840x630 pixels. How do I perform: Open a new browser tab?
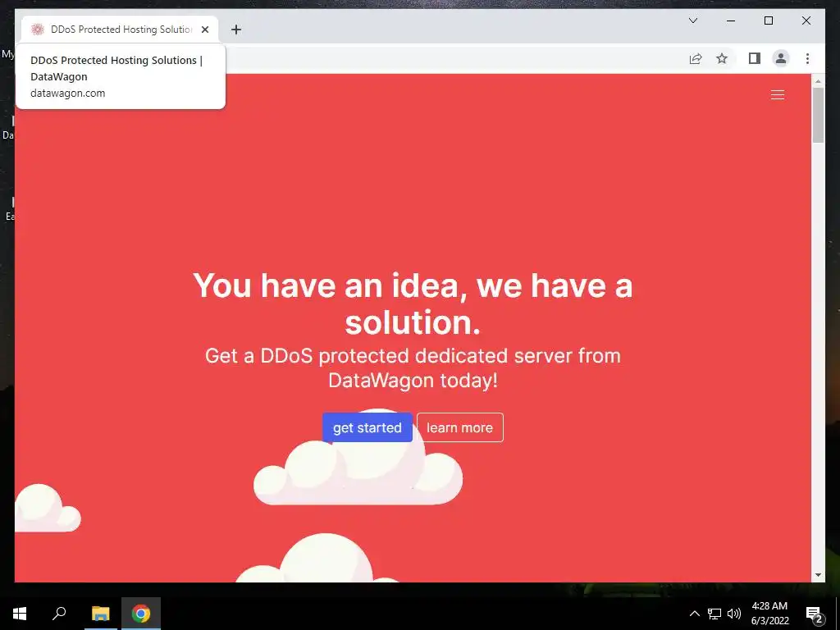coord(236,30)
